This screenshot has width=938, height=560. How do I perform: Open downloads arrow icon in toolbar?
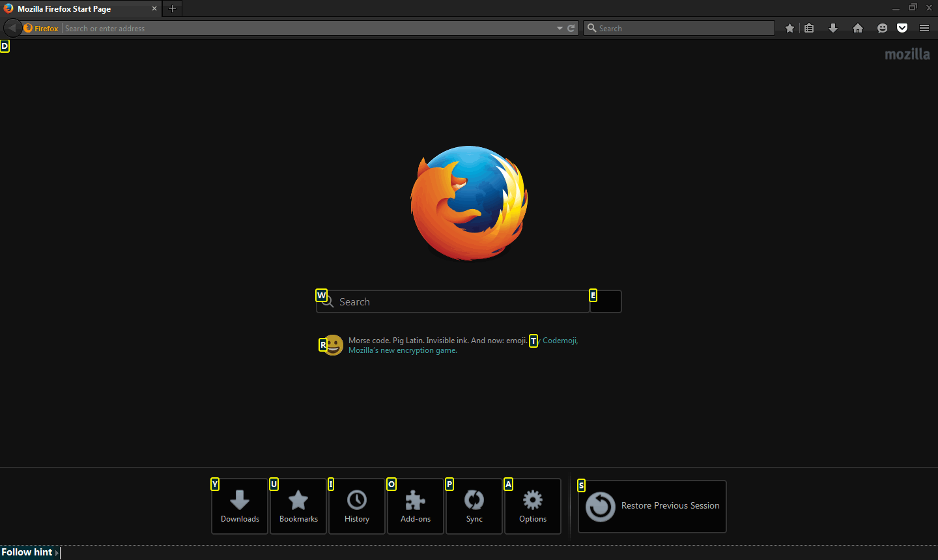pyautogui.click(x=833, y=28)
